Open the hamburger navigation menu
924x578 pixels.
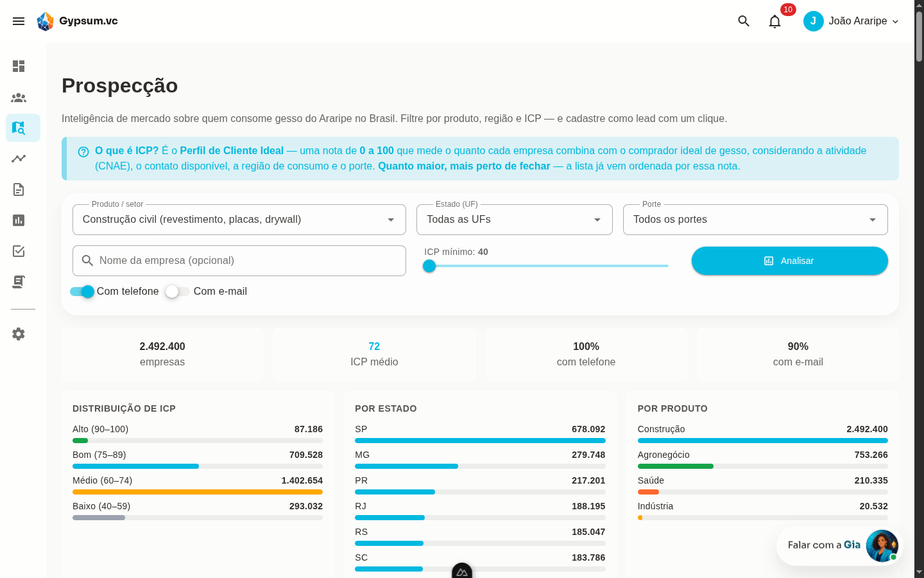click(19, 21)
